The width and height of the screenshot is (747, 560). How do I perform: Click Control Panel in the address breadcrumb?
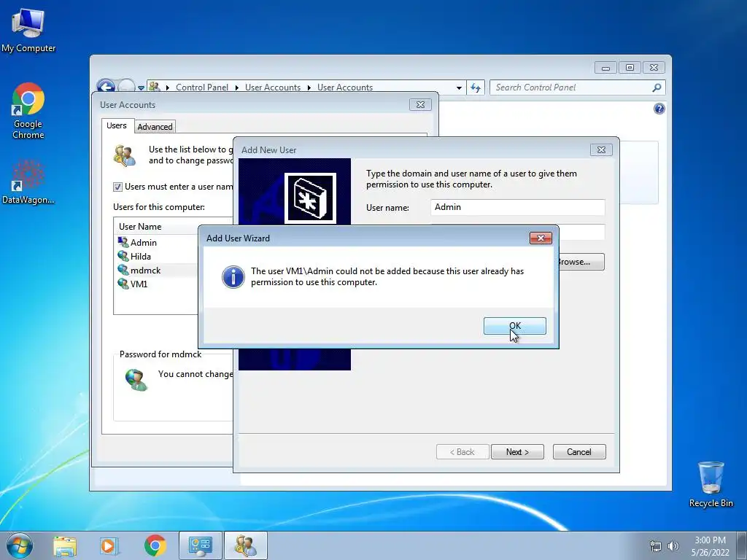pyautogui.click(x=201, y=87)
